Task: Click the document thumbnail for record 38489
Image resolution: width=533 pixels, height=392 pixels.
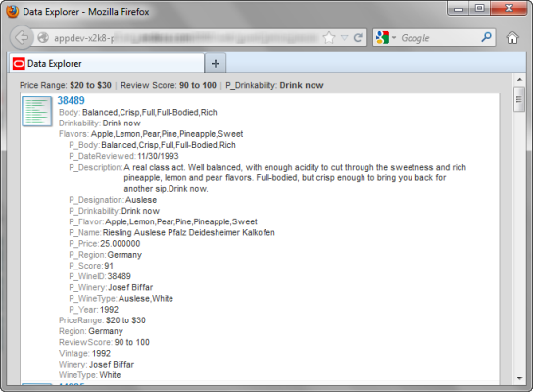Action: tap(37, 111)
